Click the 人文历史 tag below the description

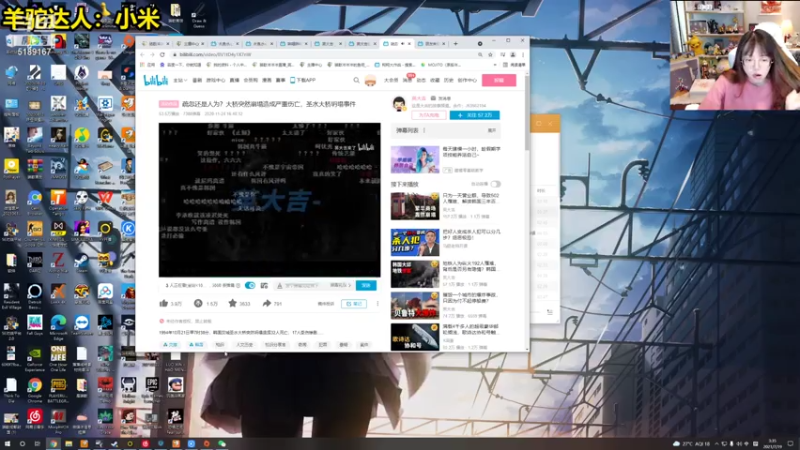[x=244, y=345]
